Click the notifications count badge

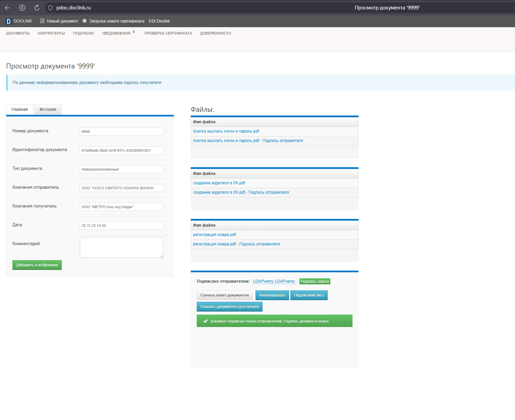click(x=134, y=32)
